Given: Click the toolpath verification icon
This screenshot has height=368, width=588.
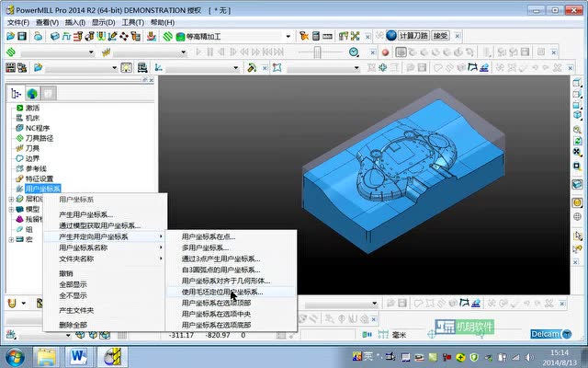Looking at the screenshot, I should click(304, 36).
